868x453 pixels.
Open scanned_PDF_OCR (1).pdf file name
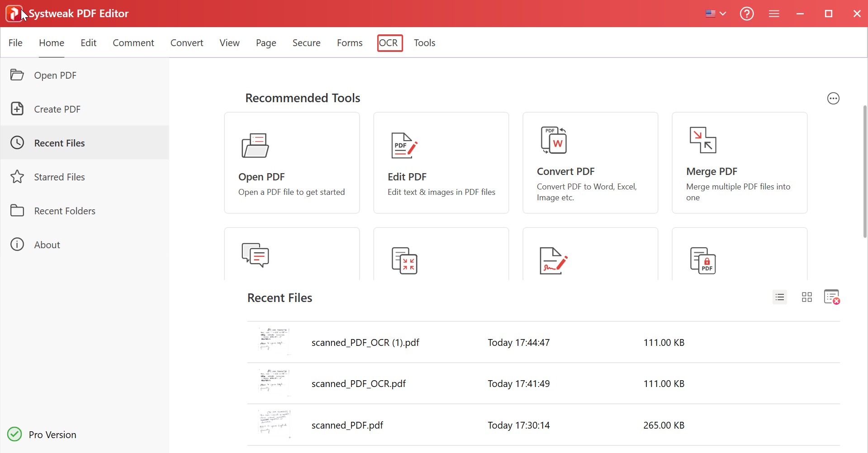(365, 343)
